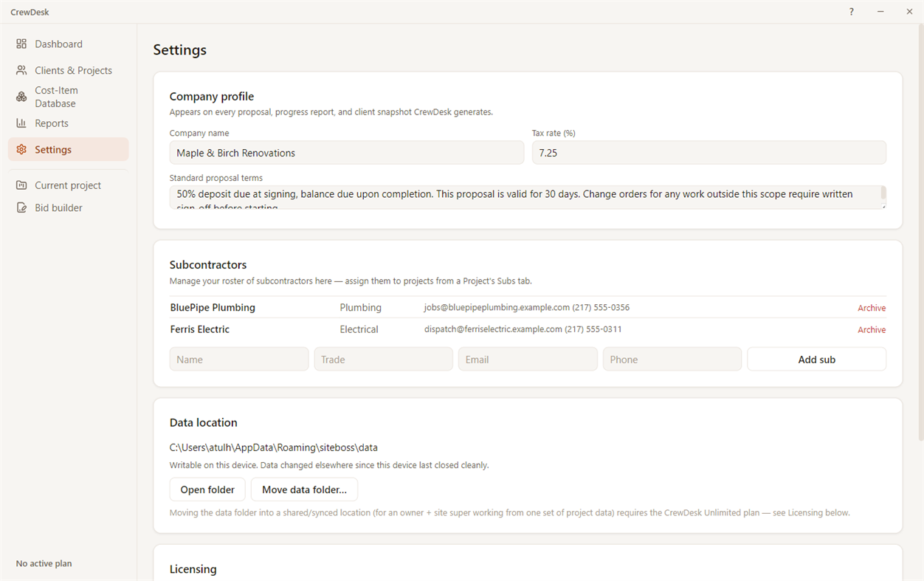The height and width of the screenshot is (581, 924).
Task: Open the Dashboard page
Action: (68, 44)
